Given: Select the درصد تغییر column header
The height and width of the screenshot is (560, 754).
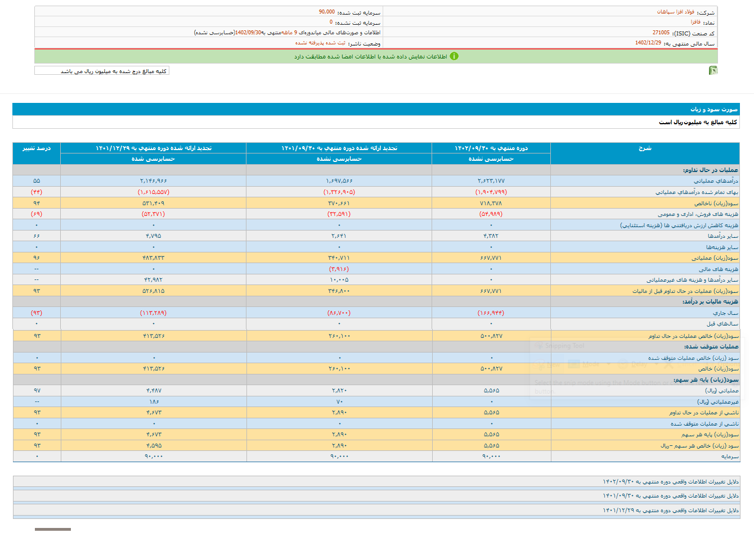Looking at the screenshot, I should coord(37,148).
